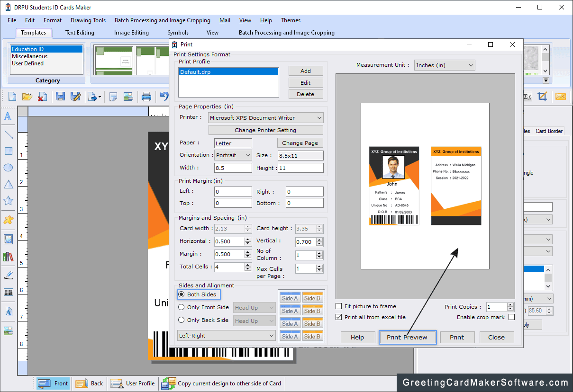Click the Save floppy disk icon
The height and width of the screenshot is (392, 573).
tap(60, 97)
